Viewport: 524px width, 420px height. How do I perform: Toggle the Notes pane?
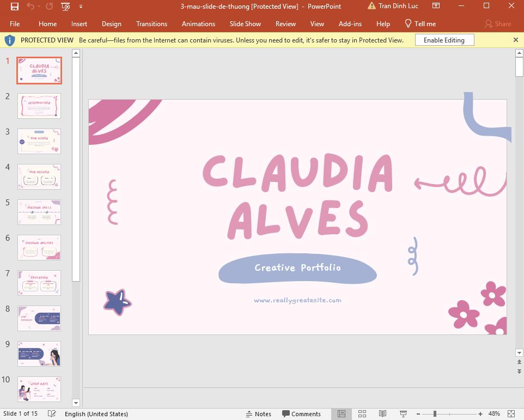tap(259, 414)
